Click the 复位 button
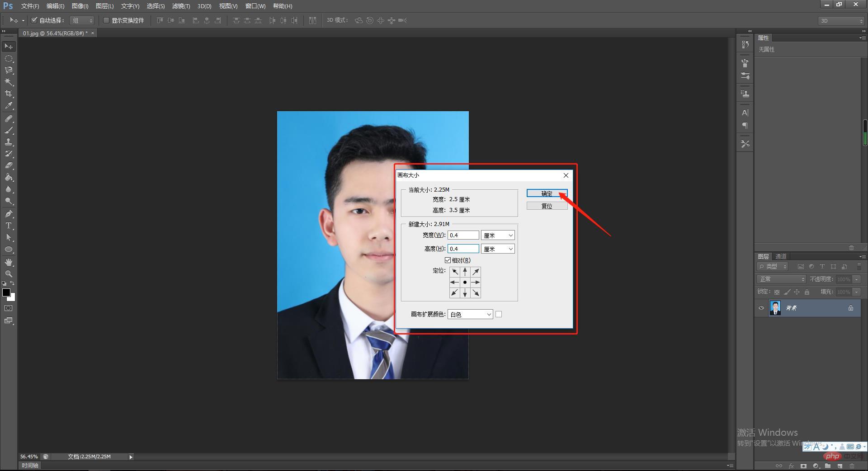 [547, 206]
